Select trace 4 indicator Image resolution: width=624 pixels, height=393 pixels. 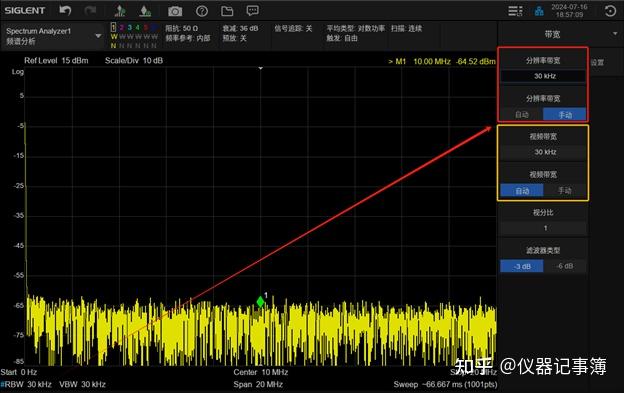(138, 27)
